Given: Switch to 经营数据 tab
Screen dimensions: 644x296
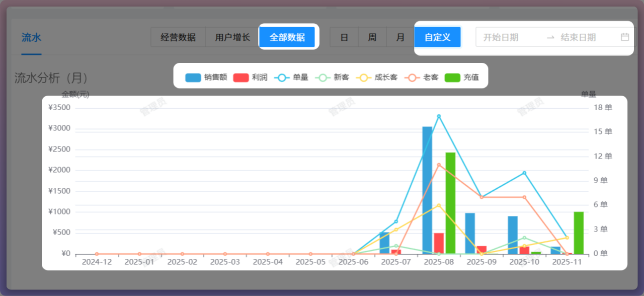Looking at the screenshot, I should (178, 37).
